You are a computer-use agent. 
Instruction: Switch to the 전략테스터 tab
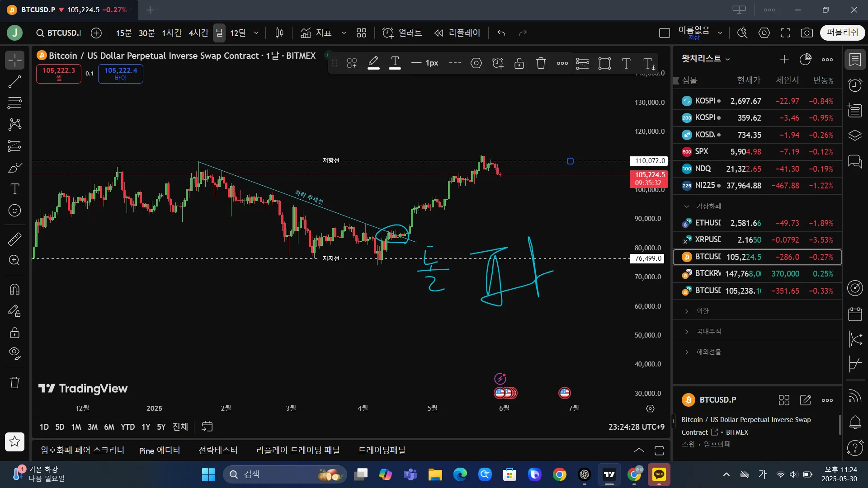[x=218, y=450]
